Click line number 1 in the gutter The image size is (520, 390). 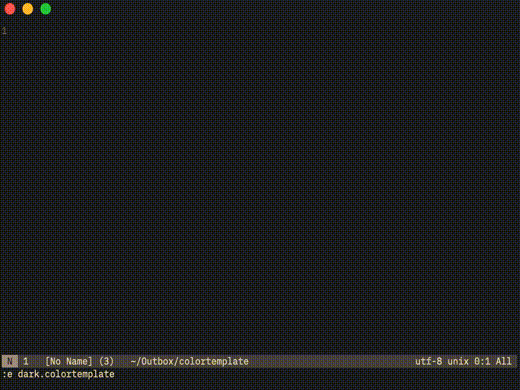[4, 31]
